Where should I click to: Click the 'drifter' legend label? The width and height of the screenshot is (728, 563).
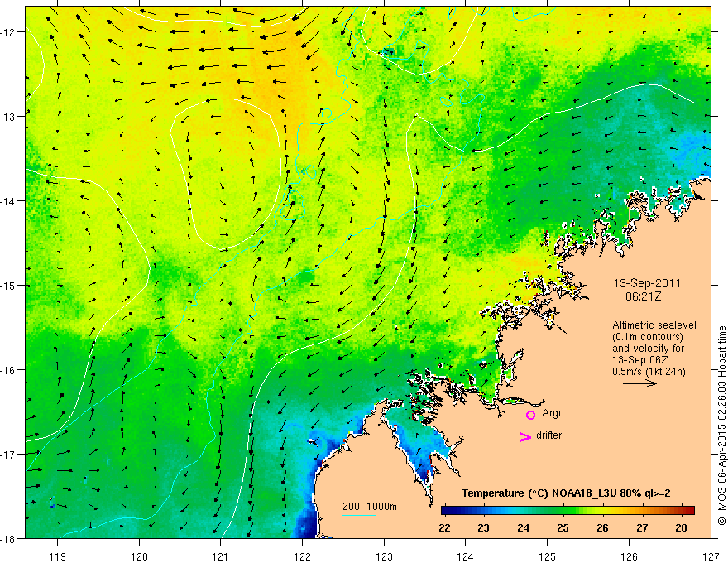click(548, 435)
